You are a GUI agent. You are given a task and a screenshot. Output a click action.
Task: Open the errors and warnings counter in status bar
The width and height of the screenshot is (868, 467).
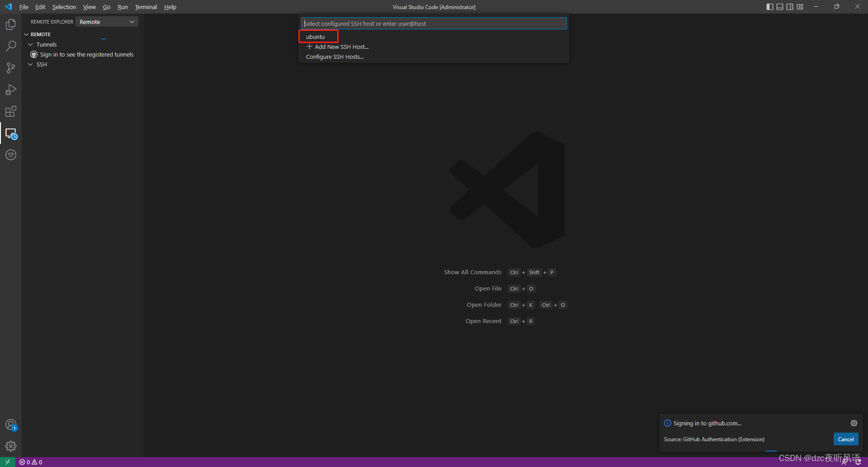[x=31, y=462]
